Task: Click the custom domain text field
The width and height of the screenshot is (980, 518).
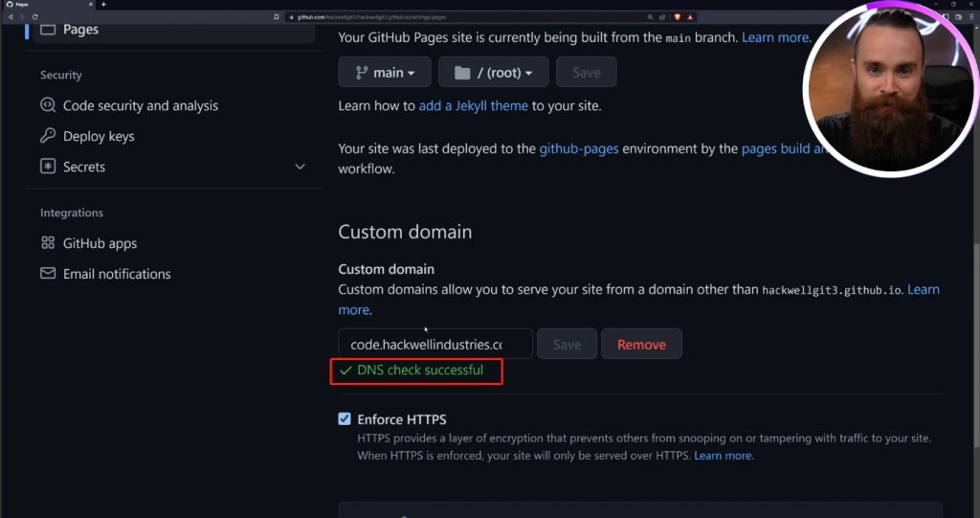Action: [x=434, y=345]
